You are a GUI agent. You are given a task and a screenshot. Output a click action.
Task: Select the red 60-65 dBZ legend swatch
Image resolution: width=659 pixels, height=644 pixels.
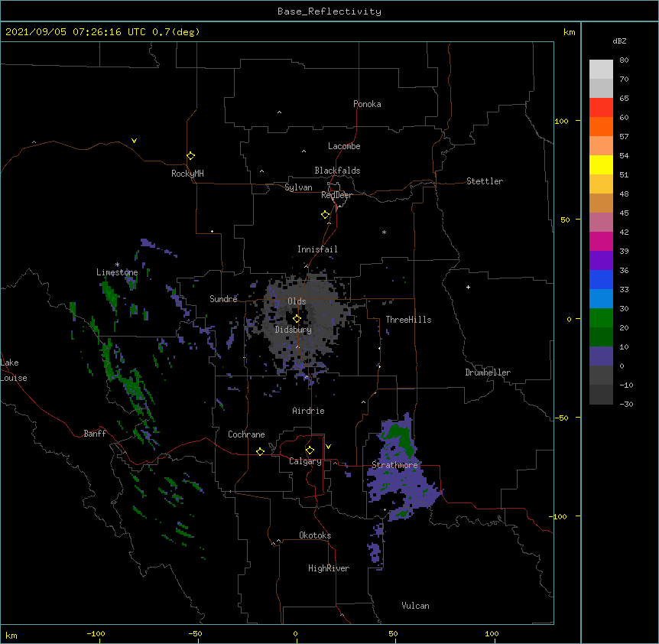601,108
